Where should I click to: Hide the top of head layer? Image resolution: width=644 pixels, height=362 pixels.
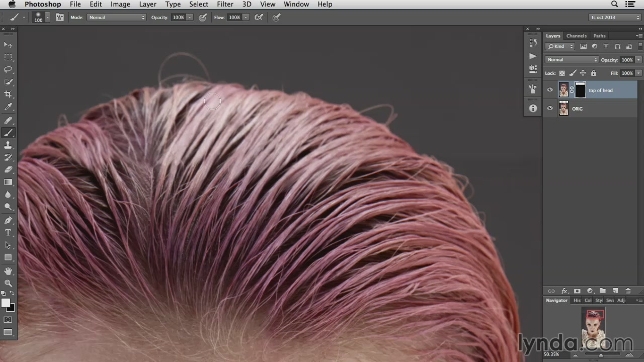coord(549,90)
